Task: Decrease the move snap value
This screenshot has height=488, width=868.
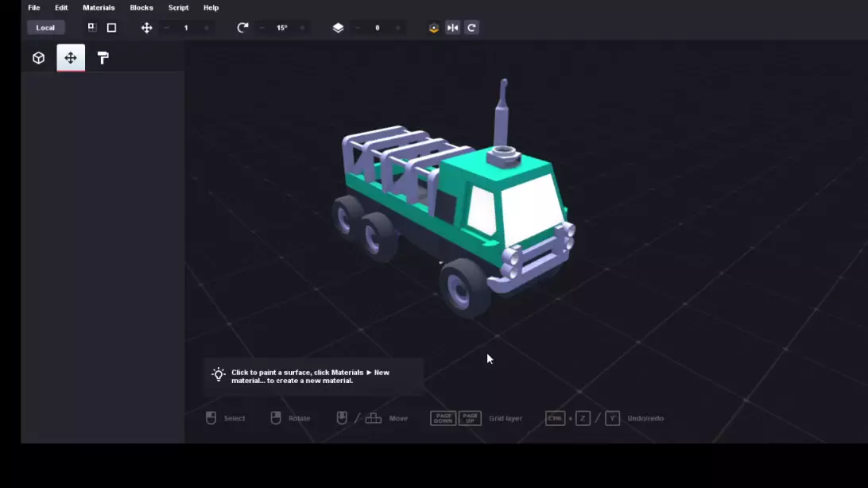Action: (166, 28)
